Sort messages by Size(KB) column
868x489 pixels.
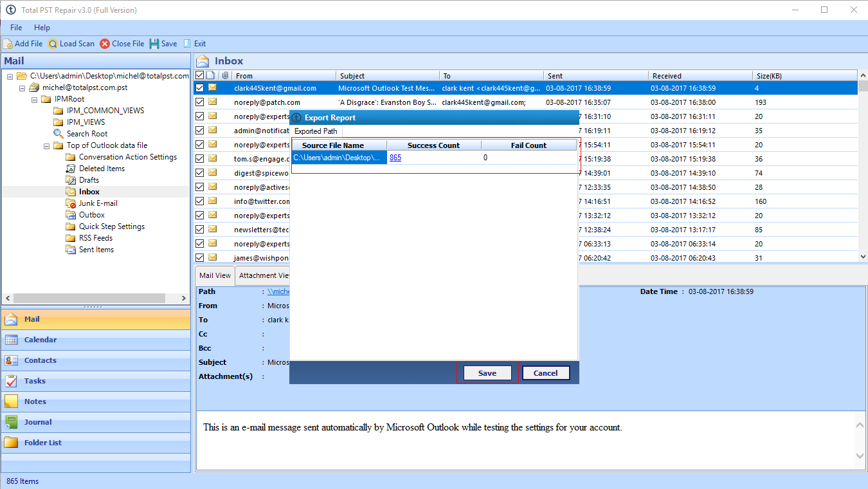pyautogui.click(x=806, y=76)
